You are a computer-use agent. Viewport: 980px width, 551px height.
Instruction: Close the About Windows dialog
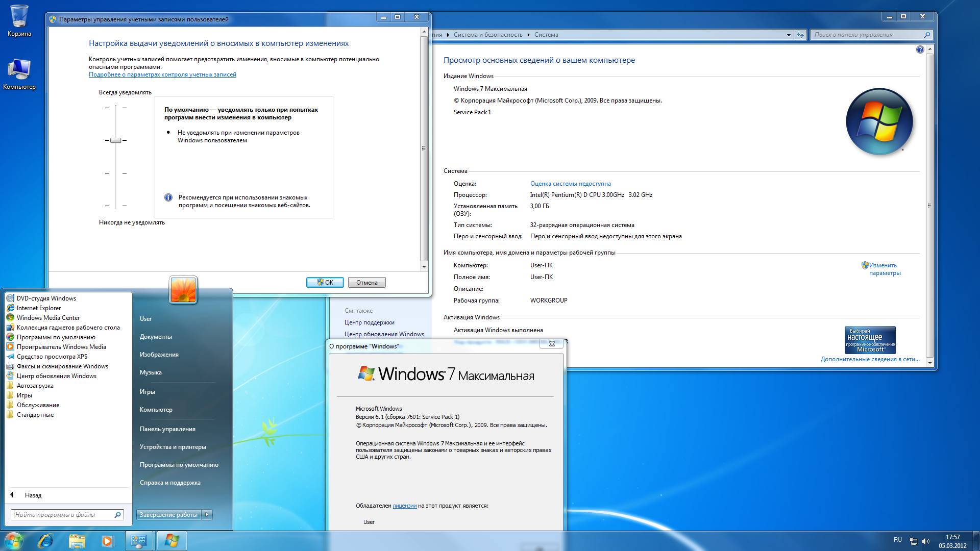(x=552, y=344)
